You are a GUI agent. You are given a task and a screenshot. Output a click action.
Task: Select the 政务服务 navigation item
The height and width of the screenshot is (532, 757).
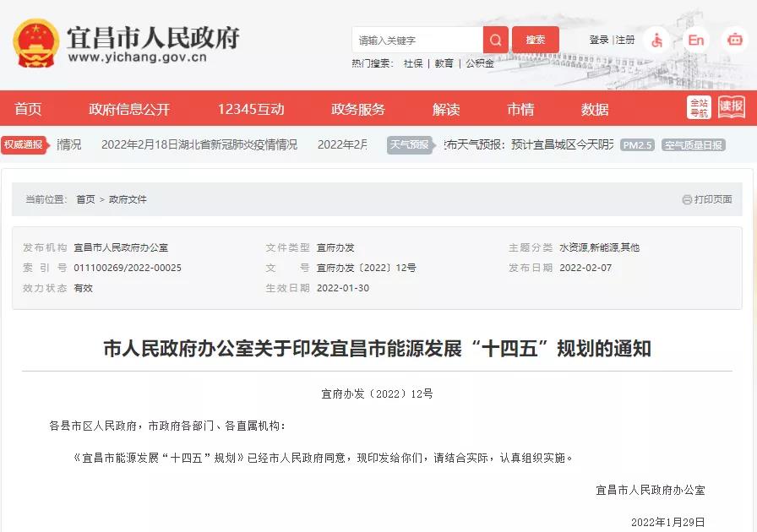[358, 109]
